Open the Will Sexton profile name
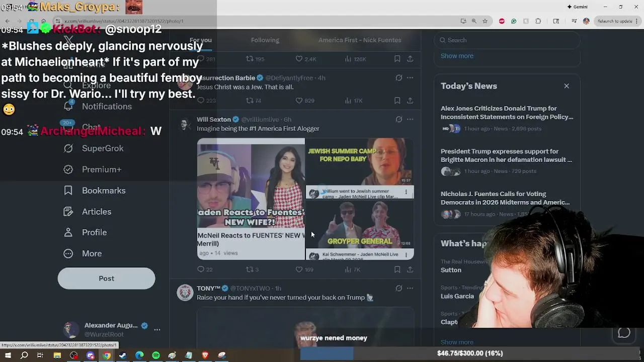The width and height of the screenshot is (644, 362). pos(214,120)
